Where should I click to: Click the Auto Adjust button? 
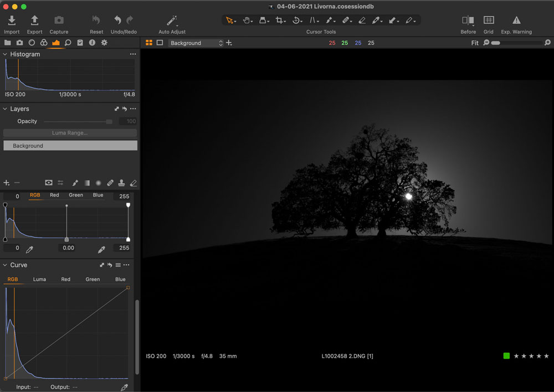(x=172, y=24)
